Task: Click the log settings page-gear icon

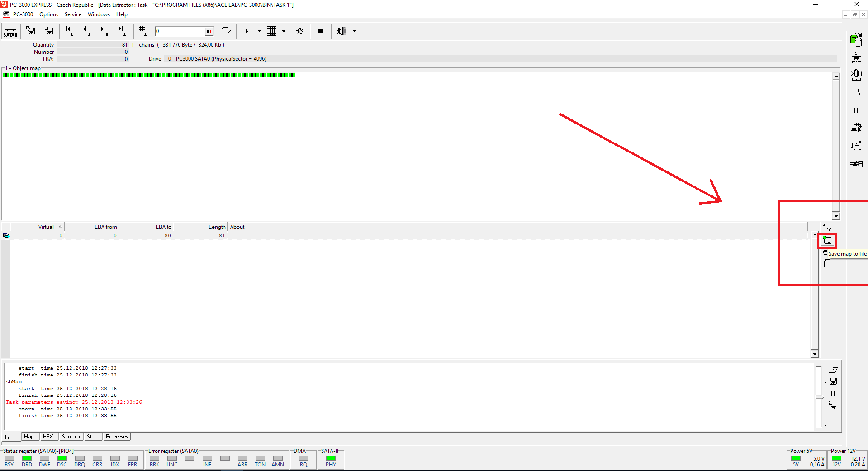Action: click(x=833, y=369)
